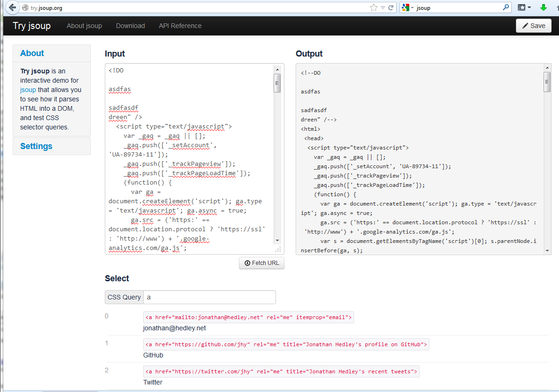Select the mailto:jonathan@hedley.net anchor tag result

pos(248,317)
